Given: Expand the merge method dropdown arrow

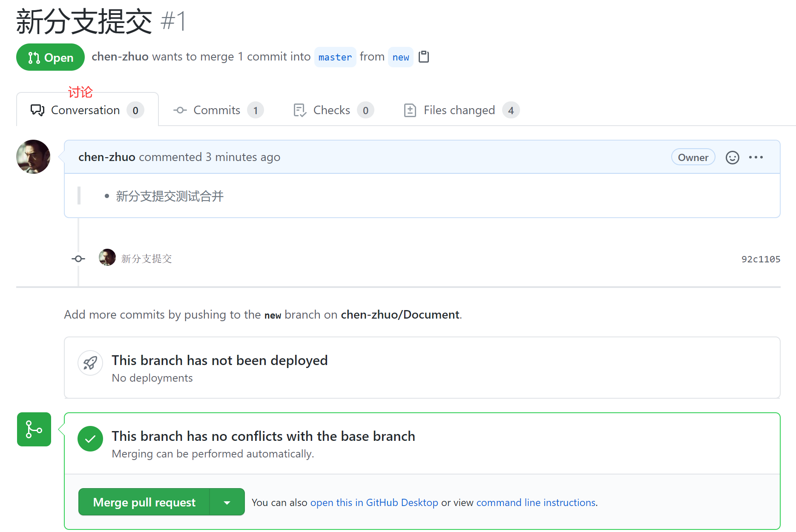Looking at the screenshot, I should click(x=227, y=502).
